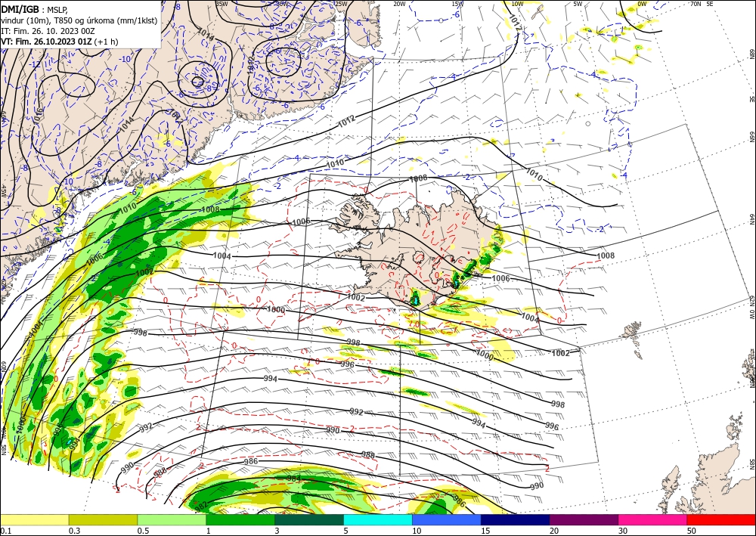Choose the purple 20 mm legend swatch

pyautogui.click(x=584, y=519)
